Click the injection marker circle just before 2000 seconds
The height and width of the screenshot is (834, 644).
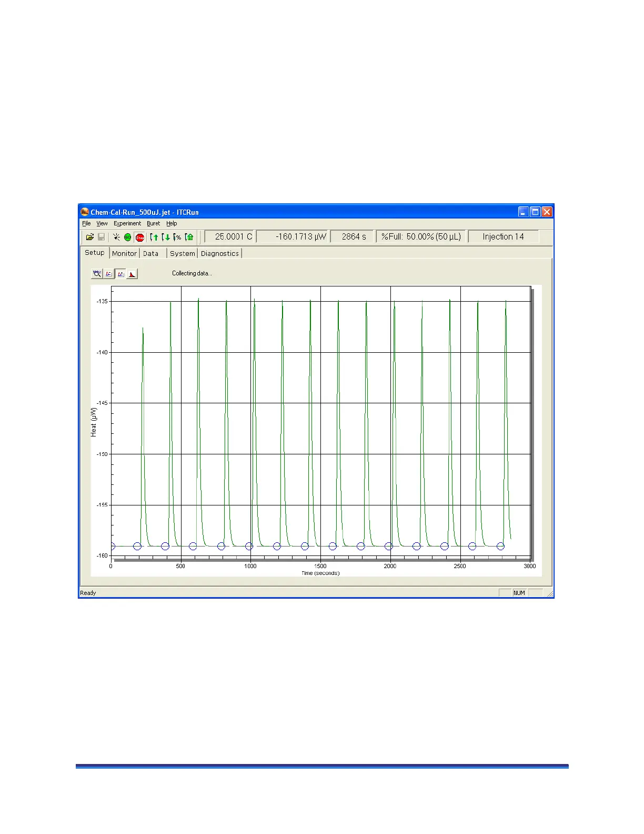389,547
